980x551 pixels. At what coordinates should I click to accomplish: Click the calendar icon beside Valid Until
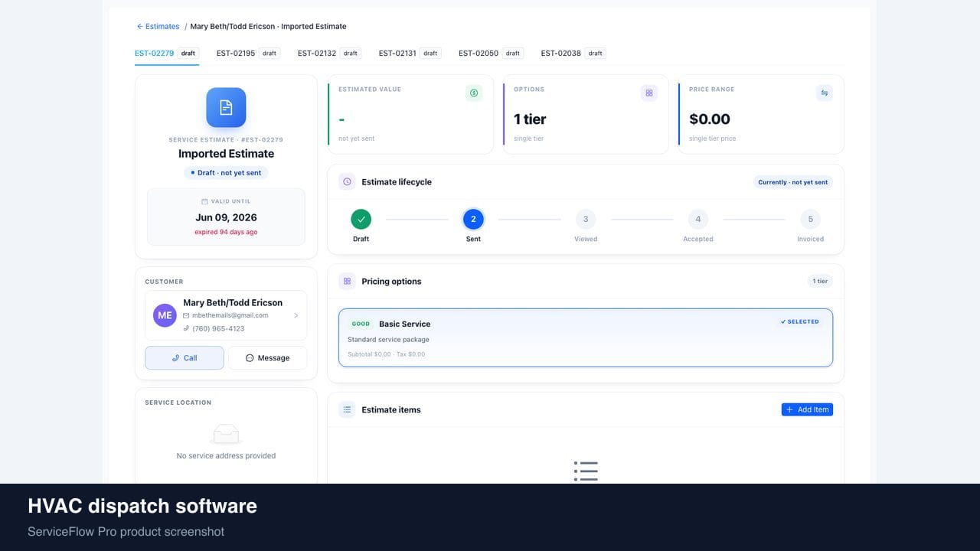204,201
